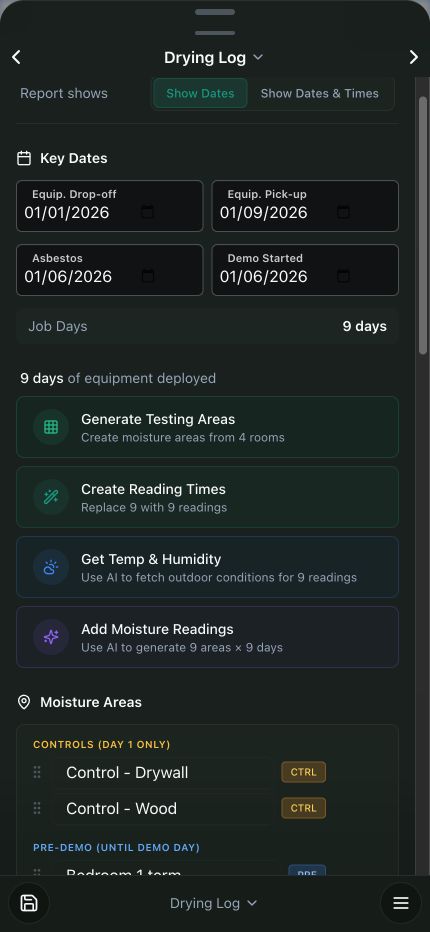Viewport: 430px width, 932px height.
Task: Advance with the right arrow icon
Action: pyautogui.click(x=413, y=57)
